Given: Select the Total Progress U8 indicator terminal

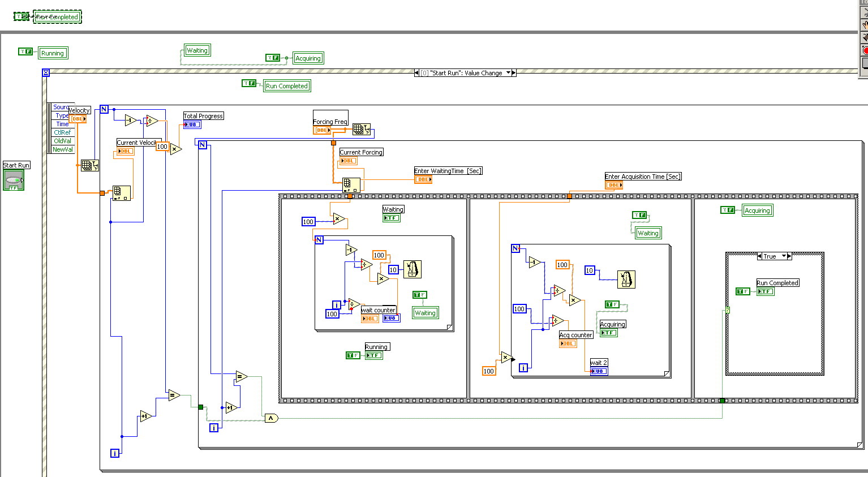Looking at the screenshot, I should click(x=192, y=124).
